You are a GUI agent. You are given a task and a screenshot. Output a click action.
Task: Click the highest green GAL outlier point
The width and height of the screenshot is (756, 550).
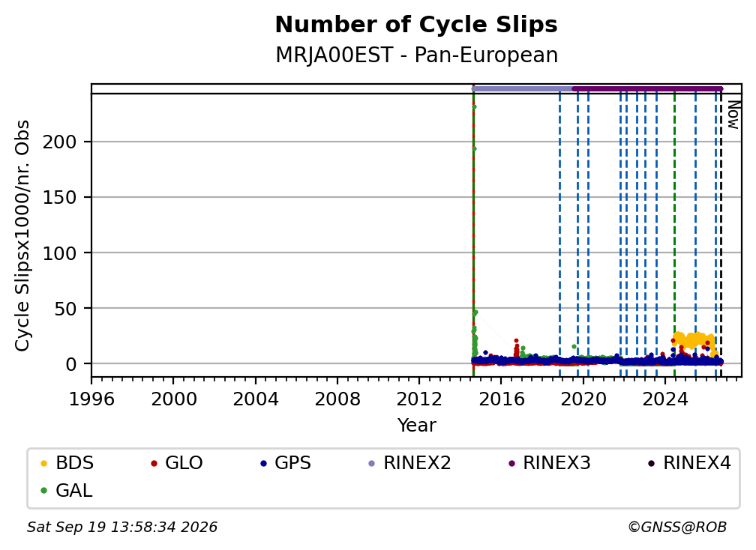475,107
